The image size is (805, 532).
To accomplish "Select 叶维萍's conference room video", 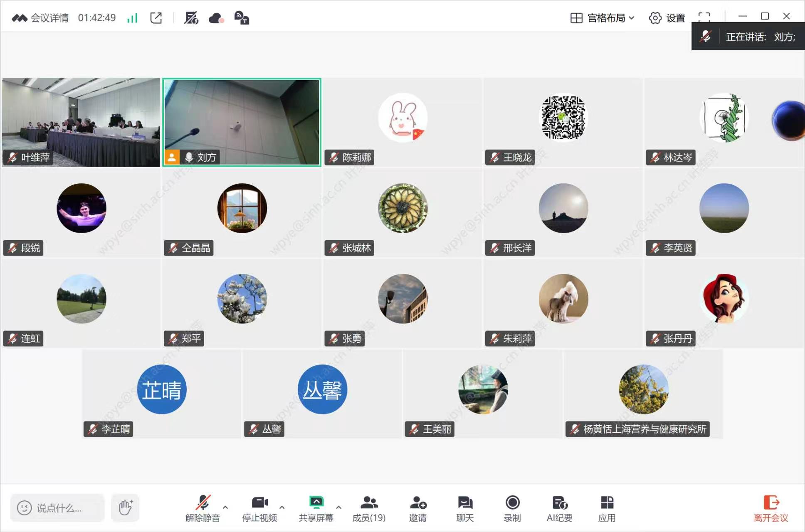I will pos(81,122).
